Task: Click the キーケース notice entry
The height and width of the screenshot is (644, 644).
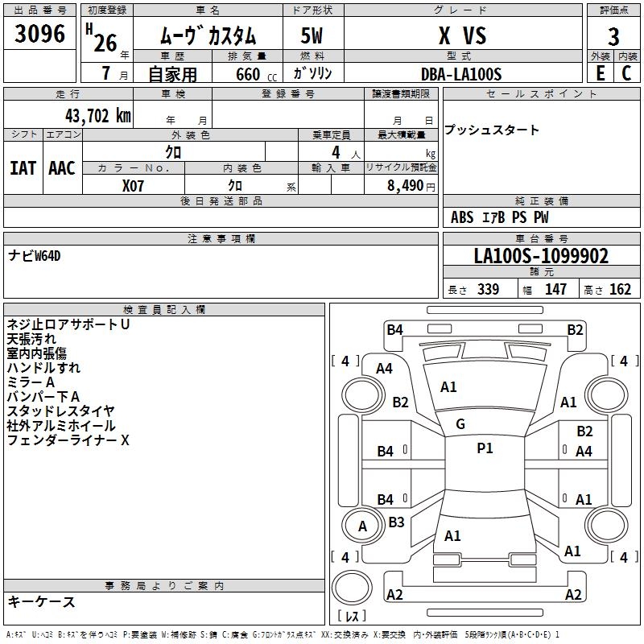Action: [41, 601]
